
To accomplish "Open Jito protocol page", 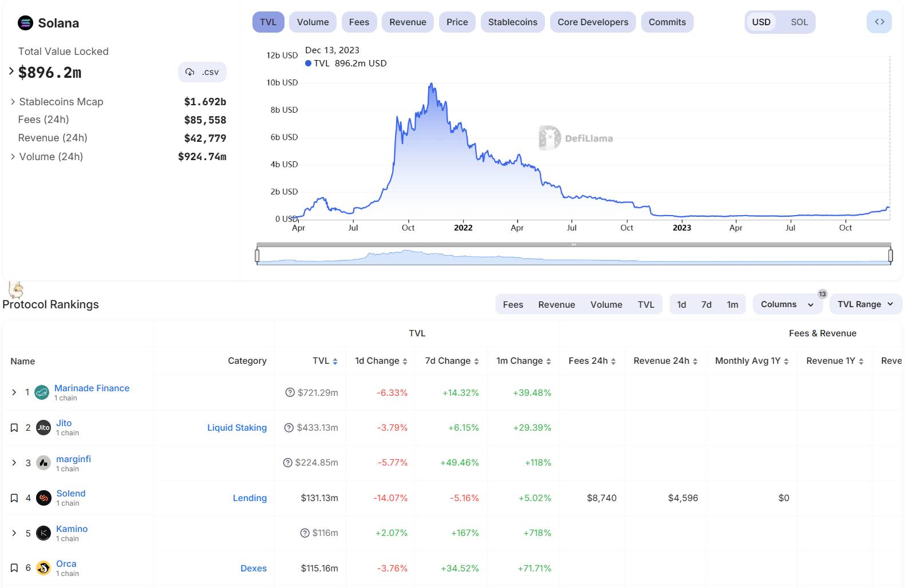I will click(x=64, y=423).
